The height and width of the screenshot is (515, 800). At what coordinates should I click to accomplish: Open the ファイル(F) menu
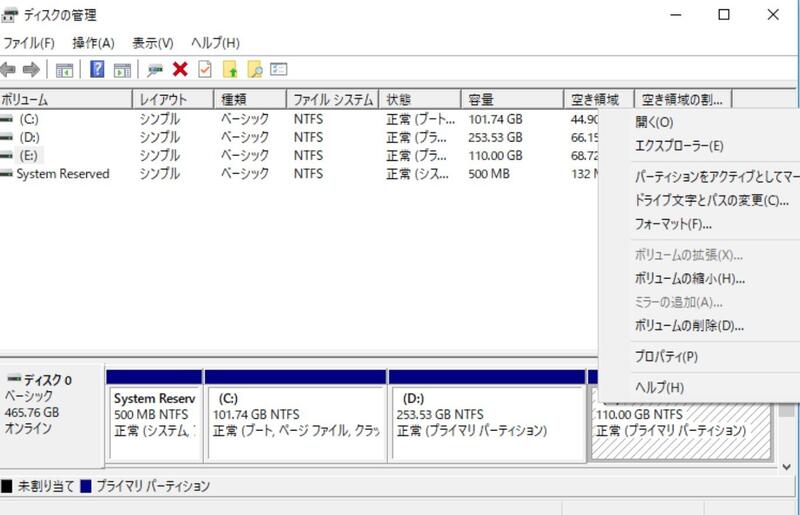click(29, 43)
